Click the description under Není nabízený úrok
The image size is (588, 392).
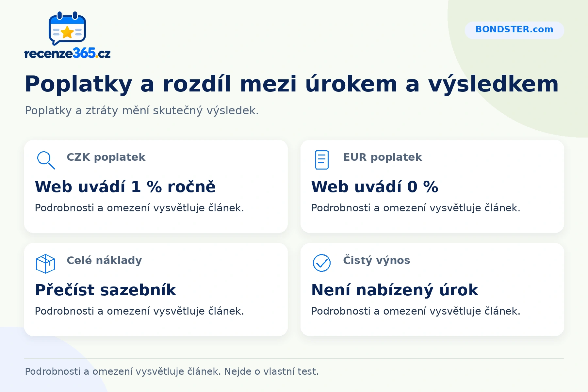coord(416,311)
